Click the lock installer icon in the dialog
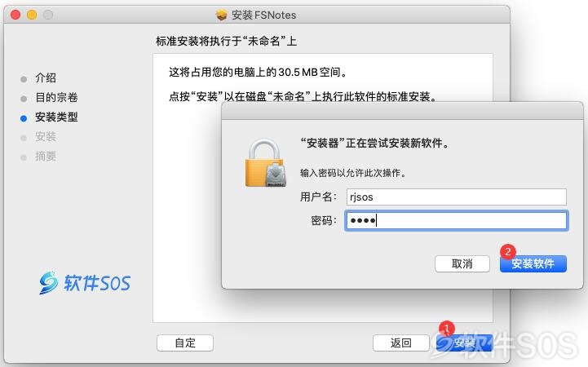The image size is (588, 367). 266,162
